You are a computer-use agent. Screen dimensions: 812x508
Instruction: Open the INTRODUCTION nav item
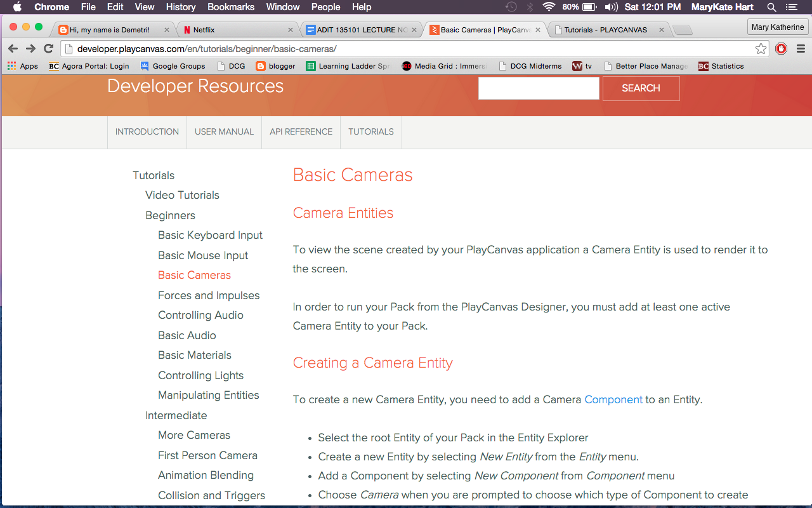[x=147, y=132]
